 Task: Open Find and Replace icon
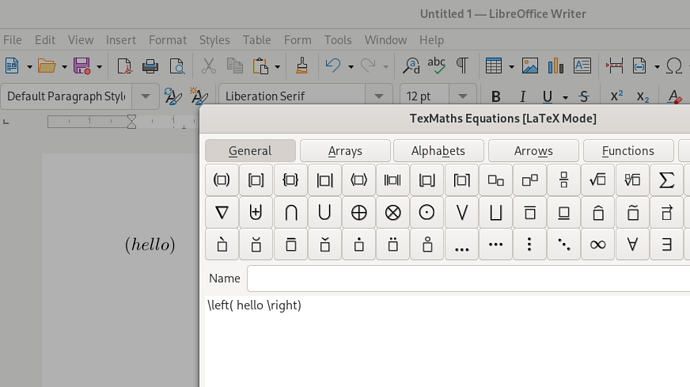pos(411,66)
